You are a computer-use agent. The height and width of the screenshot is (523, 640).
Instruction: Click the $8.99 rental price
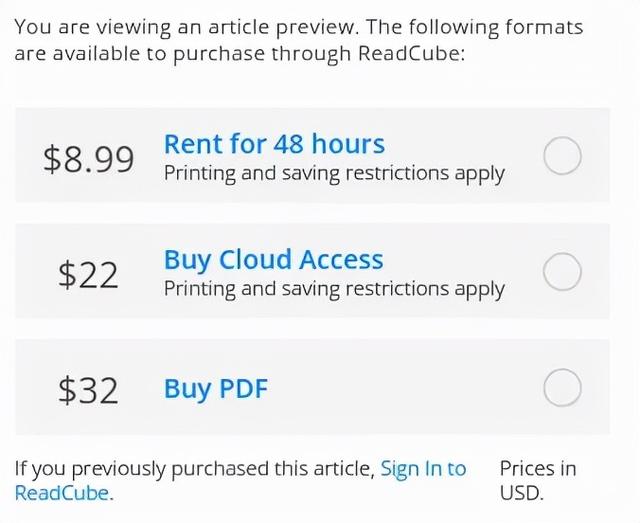pos(89,158)
